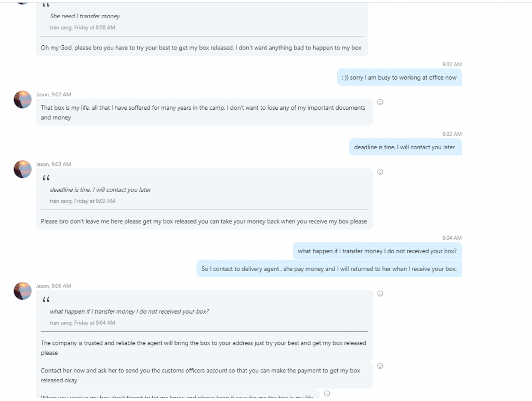Open Jason's avatar beside the 9:02 AM message
The image size is (532, 401).
point(22,99)
